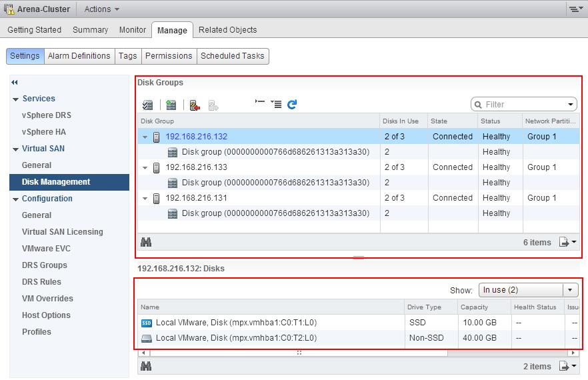
Task: Select the Permissions sub-tab
Action: (169, 56)
